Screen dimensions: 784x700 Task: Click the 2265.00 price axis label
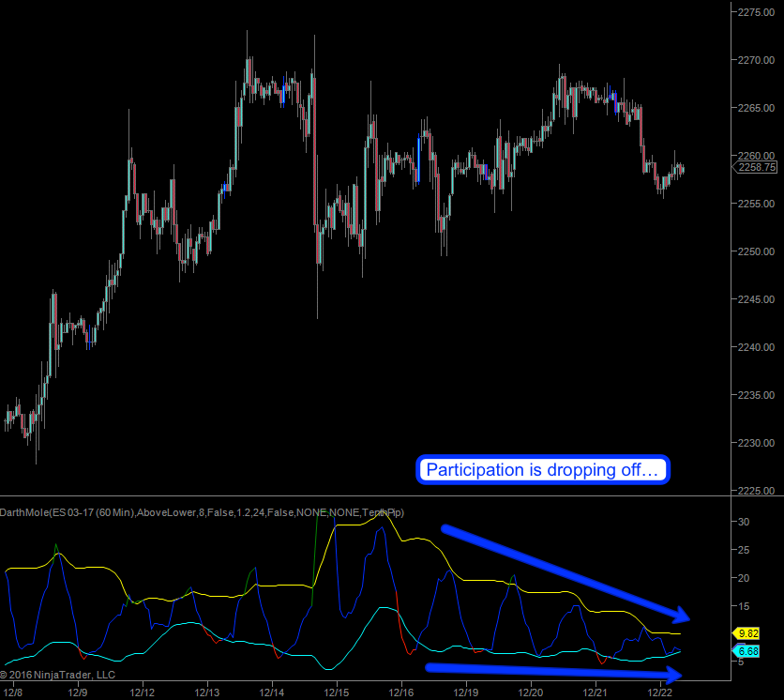[x=757, y=108]
